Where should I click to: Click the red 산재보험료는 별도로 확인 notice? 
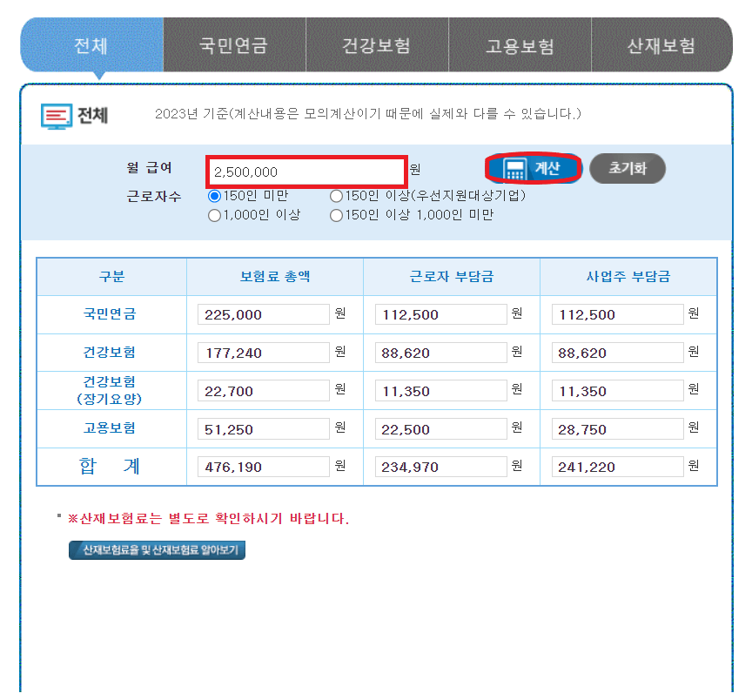(x=209, y=519)
